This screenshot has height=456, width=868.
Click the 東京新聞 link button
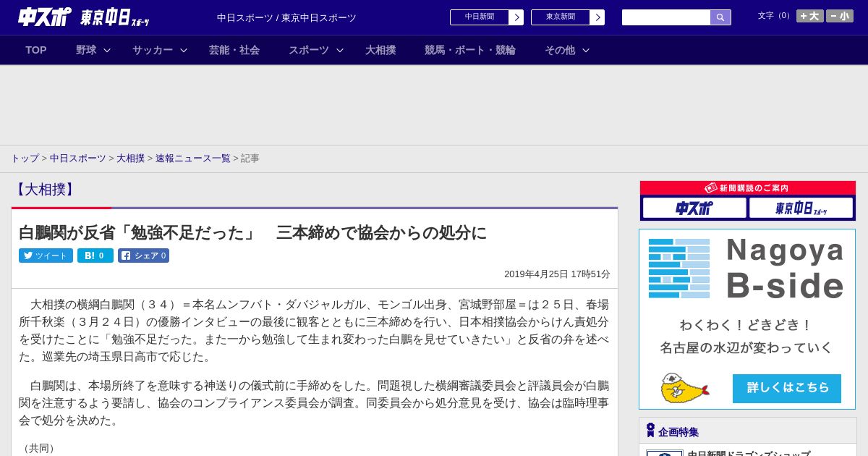[568, 17]
